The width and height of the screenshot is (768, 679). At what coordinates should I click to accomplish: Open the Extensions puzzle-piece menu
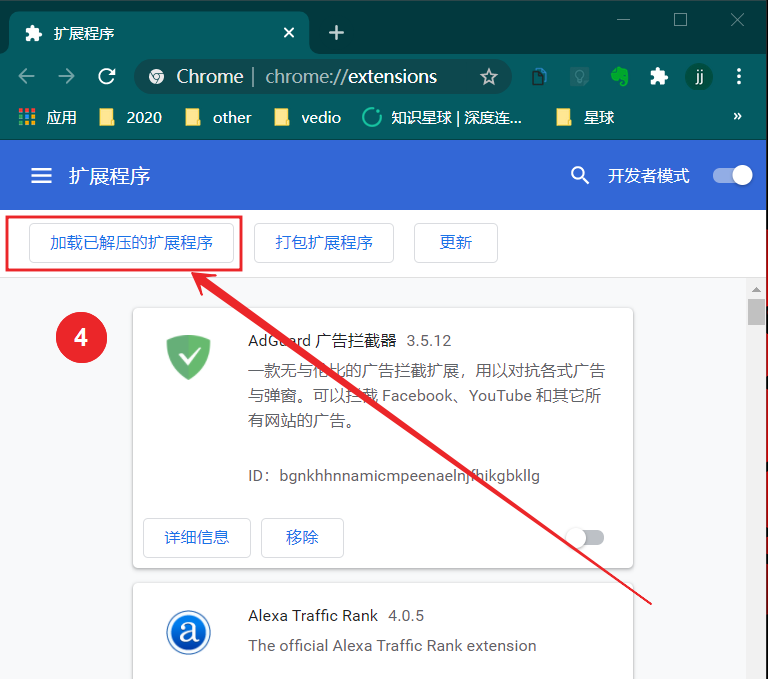coord(658,77)
